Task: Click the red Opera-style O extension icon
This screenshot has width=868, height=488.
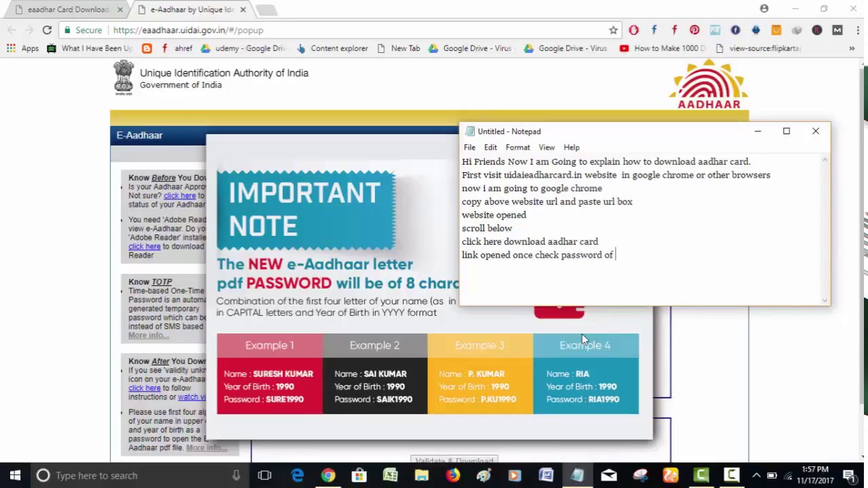Action: (633, 30)
